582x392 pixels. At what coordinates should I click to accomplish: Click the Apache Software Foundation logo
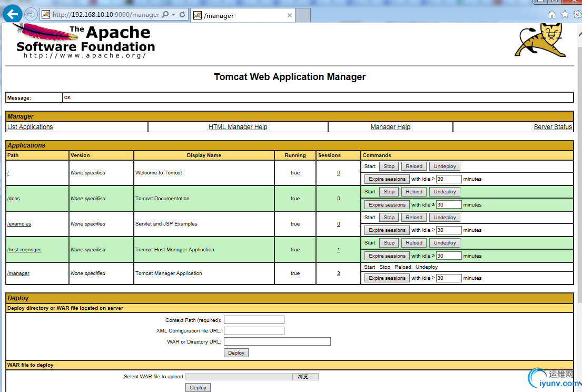84,41
